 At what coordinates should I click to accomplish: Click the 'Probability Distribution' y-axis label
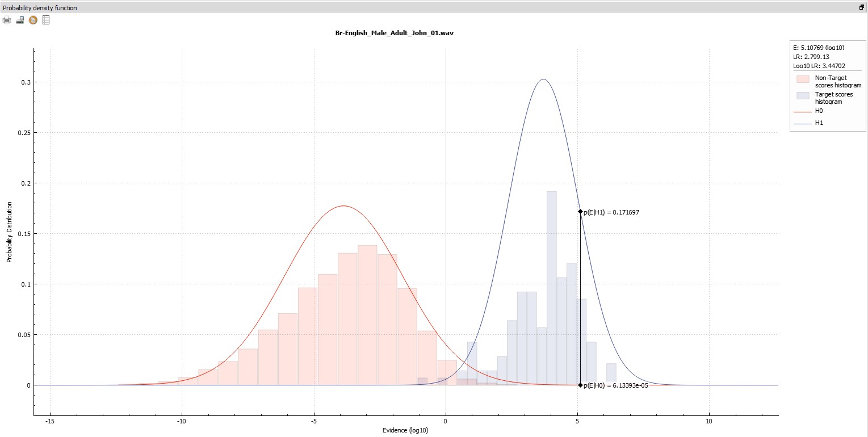pos(9,233)
